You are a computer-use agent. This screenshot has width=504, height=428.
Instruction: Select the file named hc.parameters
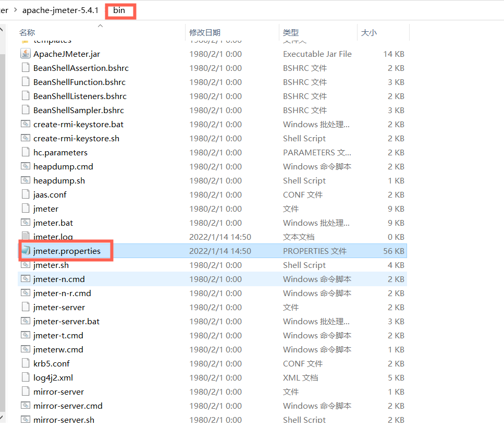coord(60,152)
